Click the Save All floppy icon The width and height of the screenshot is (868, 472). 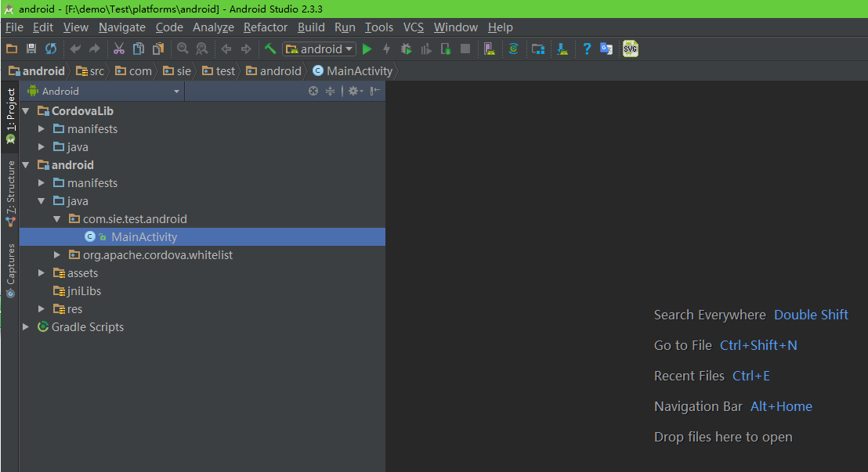pyautogui.click(x=31, y=49)
